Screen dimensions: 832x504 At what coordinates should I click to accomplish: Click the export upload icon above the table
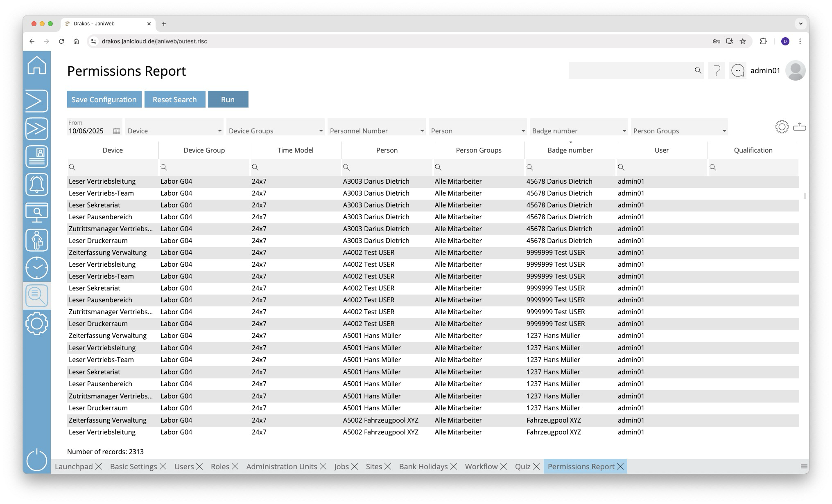(799, 127)
